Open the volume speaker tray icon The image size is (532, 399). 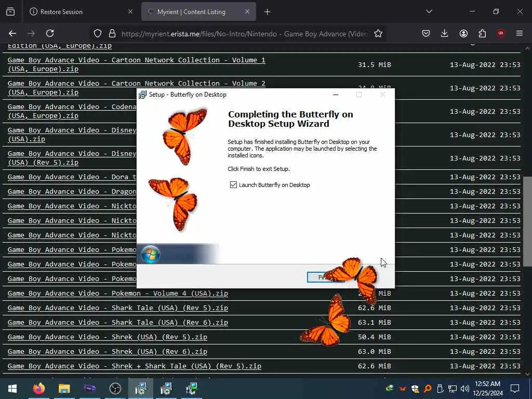pyautogui.click(x=465, y=389)
